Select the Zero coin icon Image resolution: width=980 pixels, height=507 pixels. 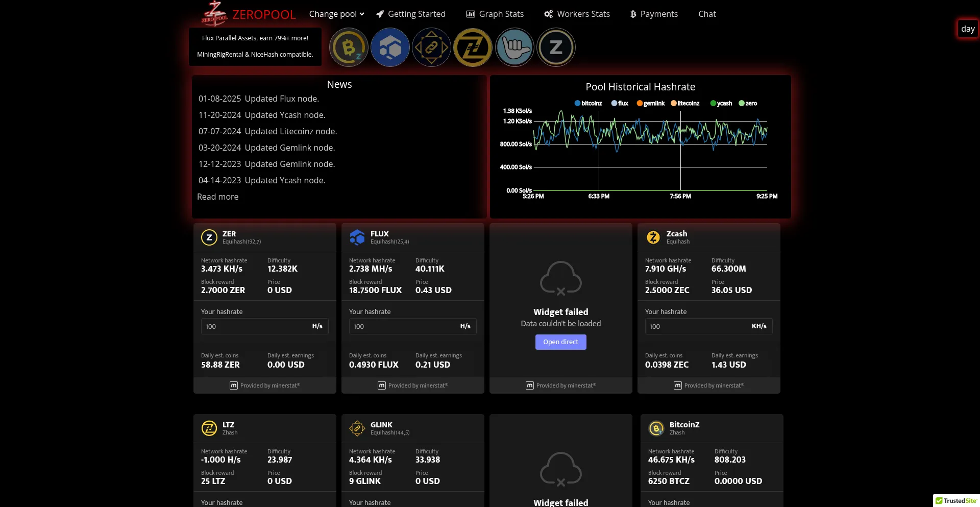pos(556,47)
